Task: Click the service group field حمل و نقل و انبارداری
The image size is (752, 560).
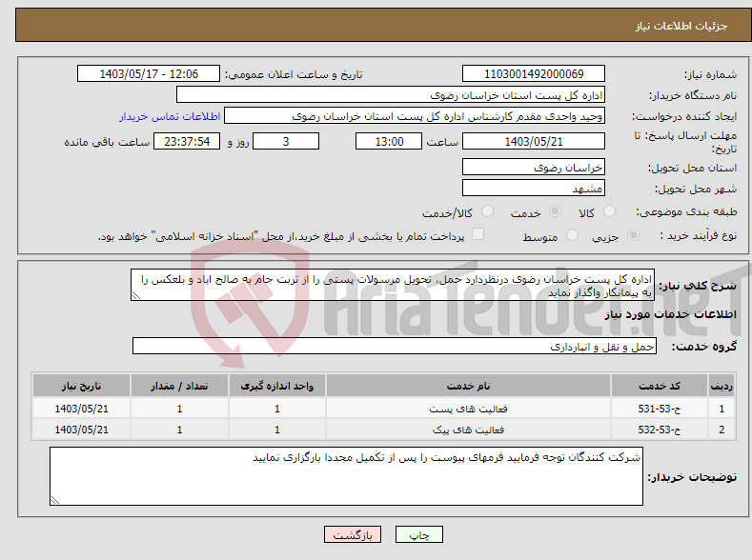Action: pyautogui.click(x=395, y=346)
